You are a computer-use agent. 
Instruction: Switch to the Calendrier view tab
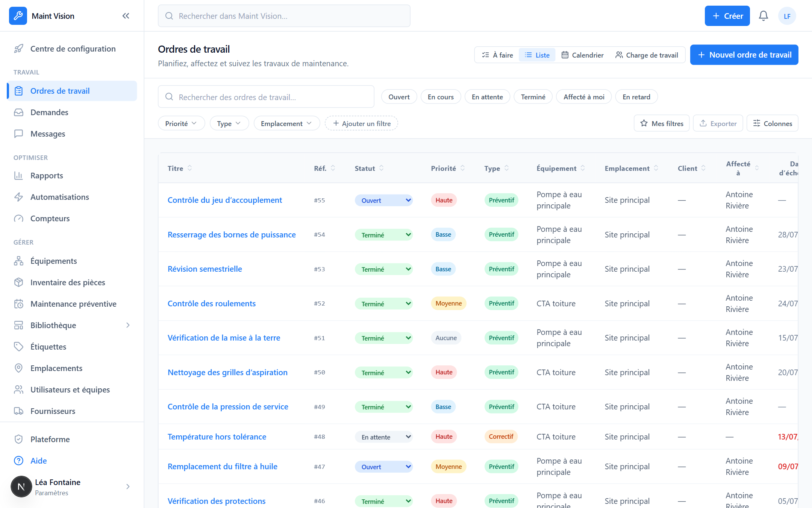point(582,55)
